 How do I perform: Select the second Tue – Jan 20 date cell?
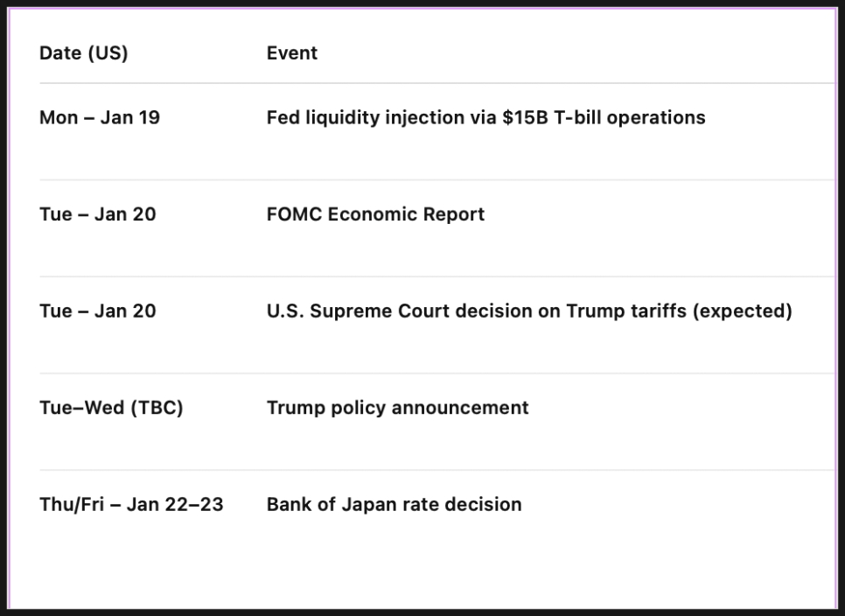97,311
